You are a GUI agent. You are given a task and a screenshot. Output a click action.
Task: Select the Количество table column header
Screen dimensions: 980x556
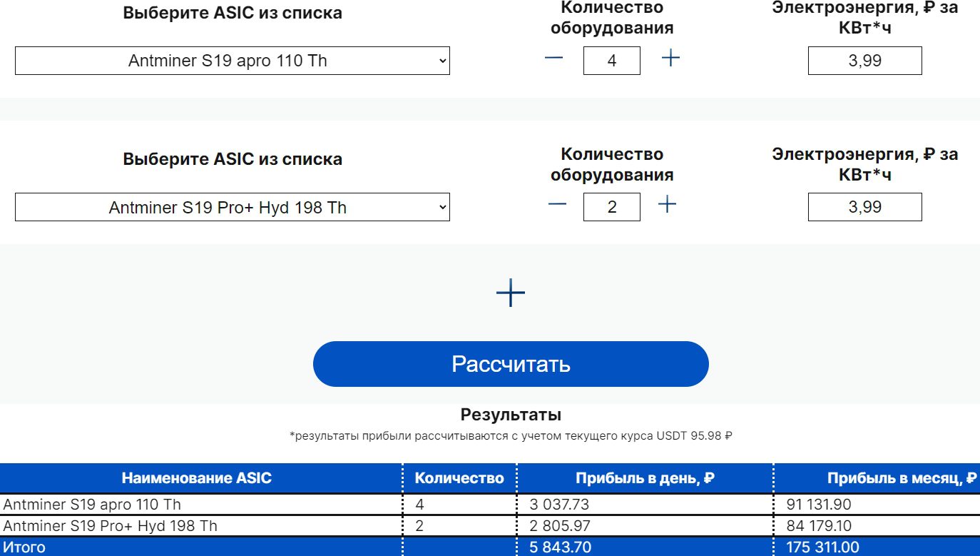459,478
